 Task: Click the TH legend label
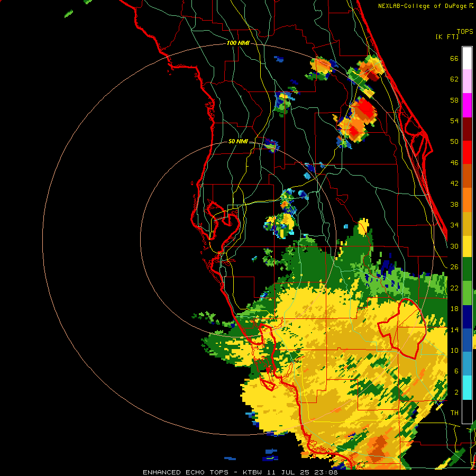(x=454, y=413)
